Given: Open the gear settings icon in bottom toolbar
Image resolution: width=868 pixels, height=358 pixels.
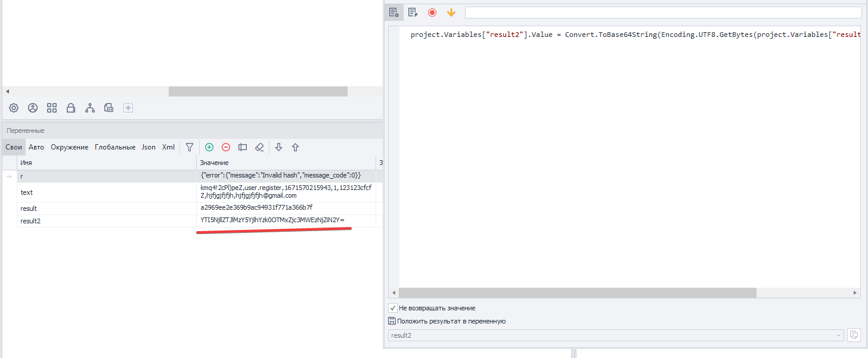Looking at the screenshot, I should point(14,108).
